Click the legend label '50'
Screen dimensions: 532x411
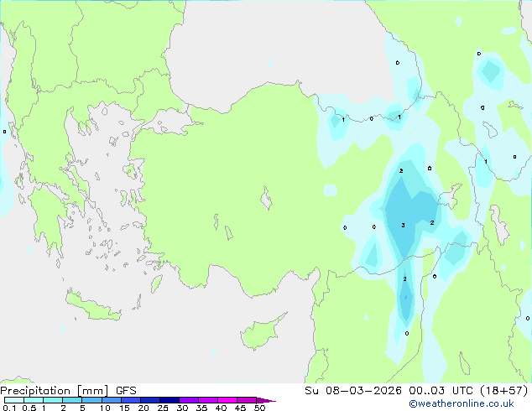(x=259, y=408)
